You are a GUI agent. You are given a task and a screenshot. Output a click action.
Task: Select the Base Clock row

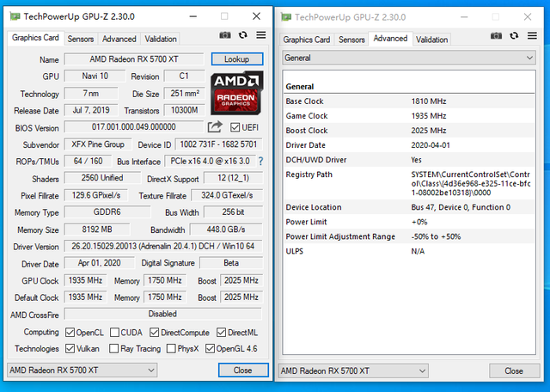point(409,101)
